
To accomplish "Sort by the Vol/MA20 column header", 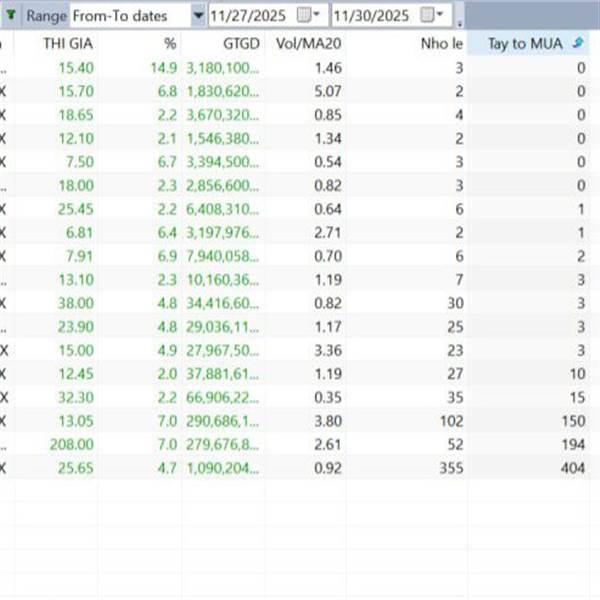I will point(308,44).
